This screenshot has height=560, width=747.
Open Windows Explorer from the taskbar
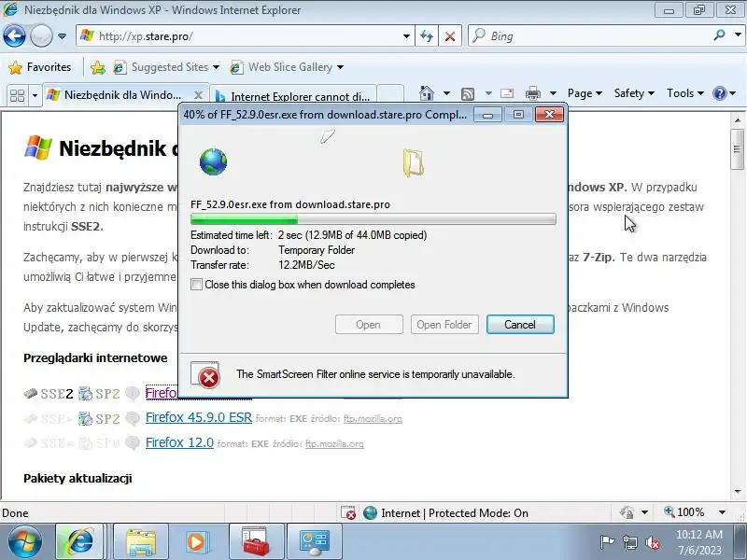point(141,541)
